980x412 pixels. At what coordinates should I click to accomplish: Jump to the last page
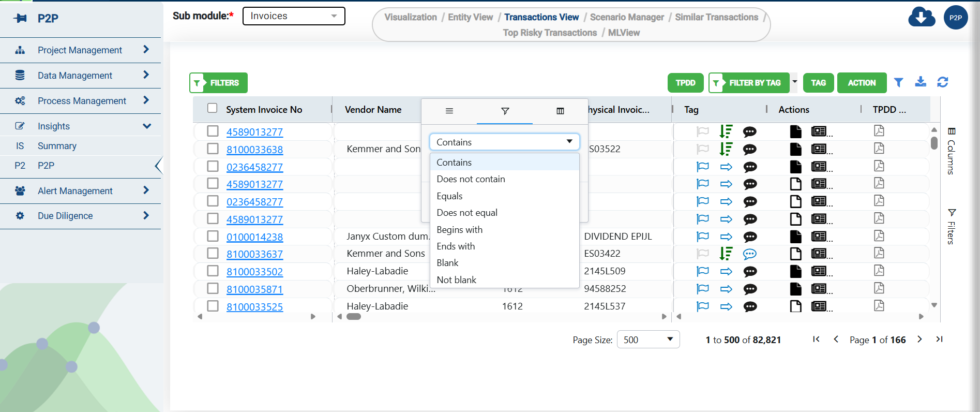939,340
